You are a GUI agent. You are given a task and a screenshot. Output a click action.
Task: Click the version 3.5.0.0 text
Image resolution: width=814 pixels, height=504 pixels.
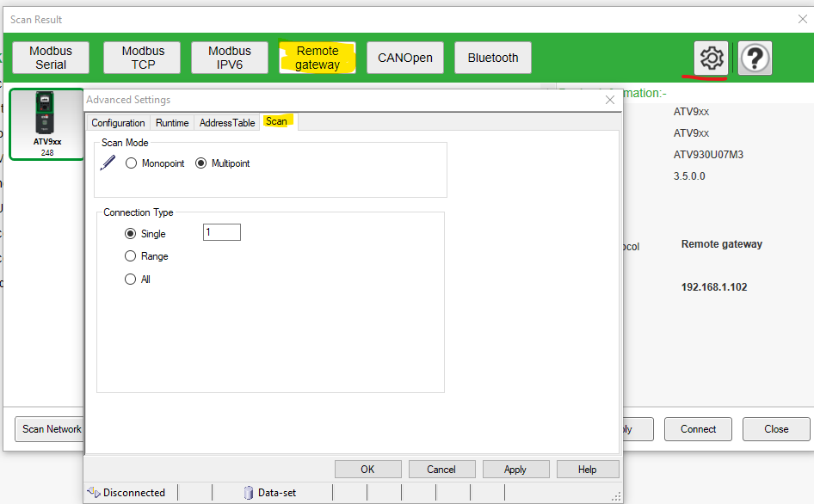pos(689,176)
